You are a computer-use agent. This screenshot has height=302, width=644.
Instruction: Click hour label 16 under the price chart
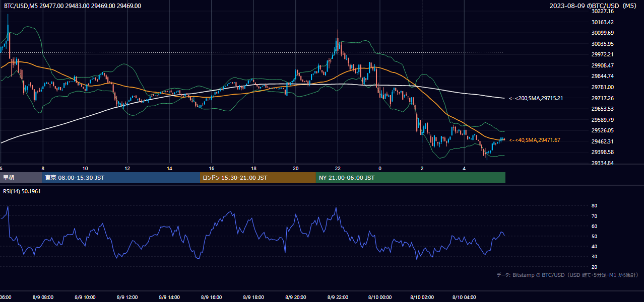coord(212,168)
